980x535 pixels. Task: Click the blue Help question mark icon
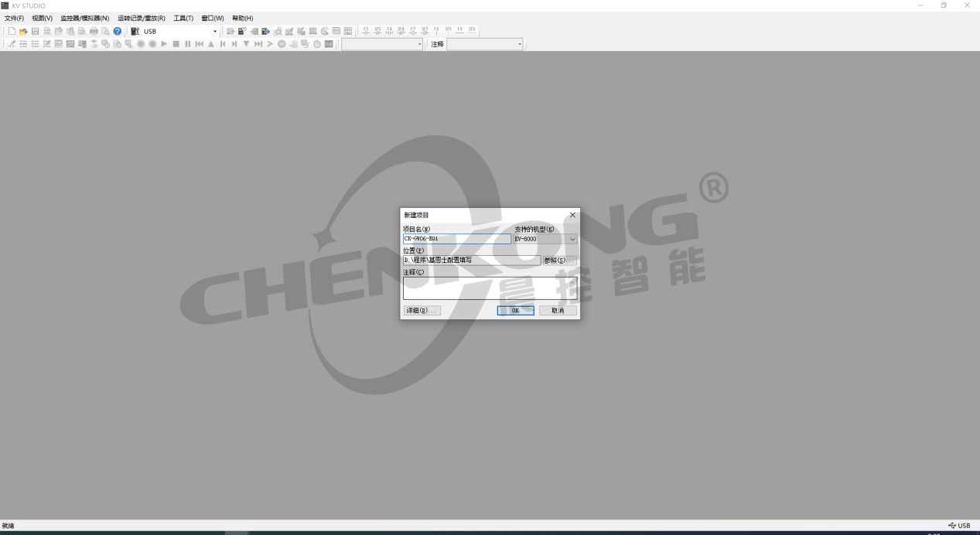118,32
